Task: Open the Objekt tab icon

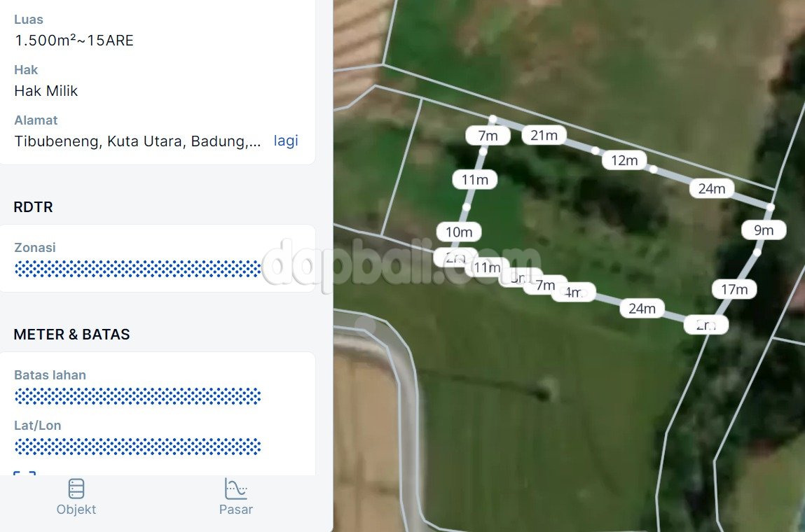Action: point(76,489)
